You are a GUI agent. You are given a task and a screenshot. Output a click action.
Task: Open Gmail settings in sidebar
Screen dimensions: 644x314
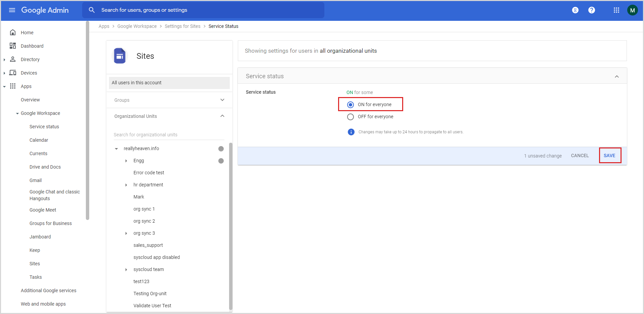click(36, 180)
